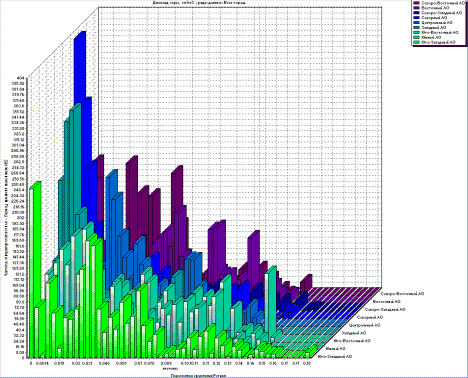Click the Северо-Западный АО legend color swatch
This screenshot has width=468, height=378.
pos(417,13)
